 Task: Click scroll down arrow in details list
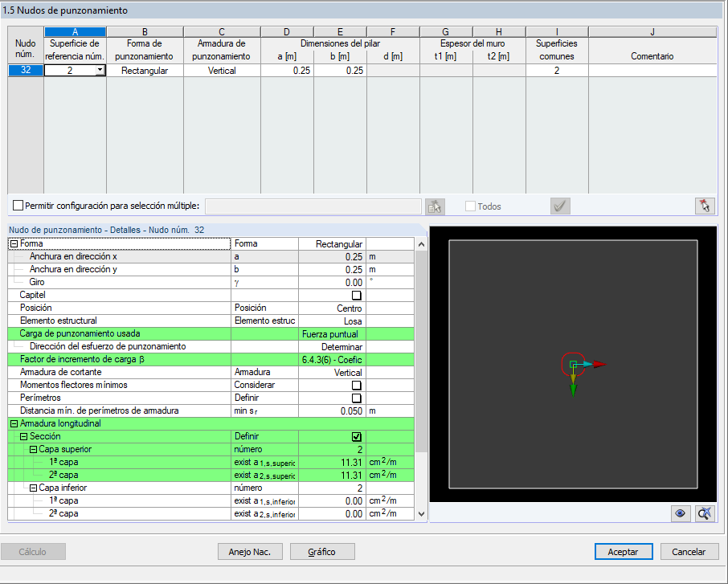click(x=421, y=513)
